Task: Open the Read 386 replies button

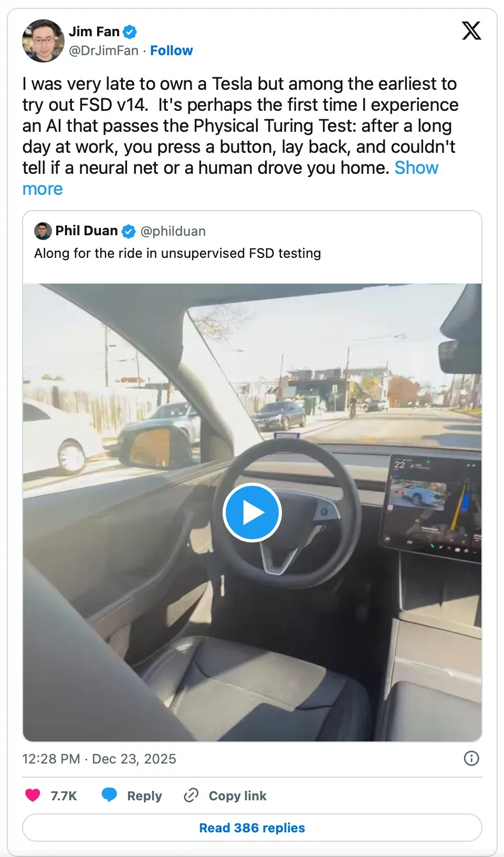Action: point(252,828)
